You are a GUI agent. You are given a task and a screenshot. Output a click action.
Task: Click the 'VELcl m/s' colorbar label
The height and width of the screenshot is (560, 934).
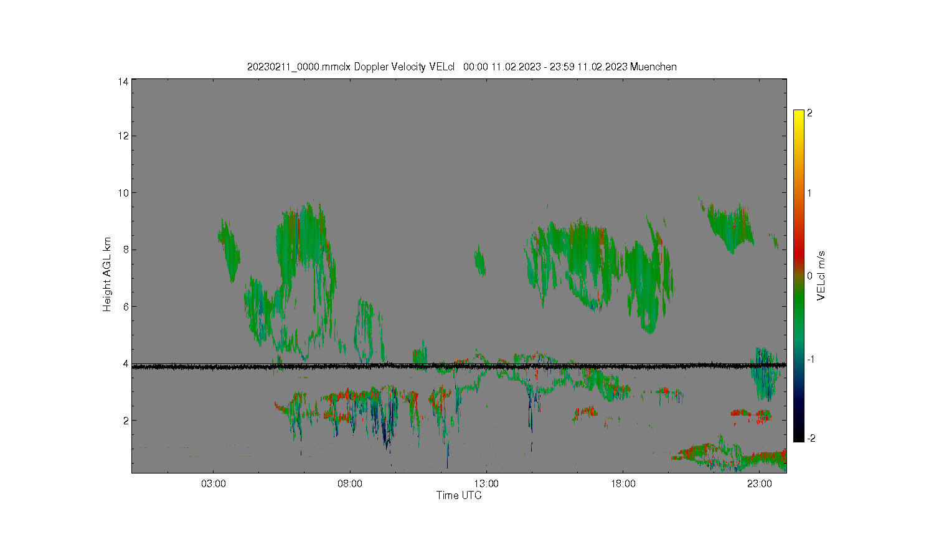click(x=821, y=275)
